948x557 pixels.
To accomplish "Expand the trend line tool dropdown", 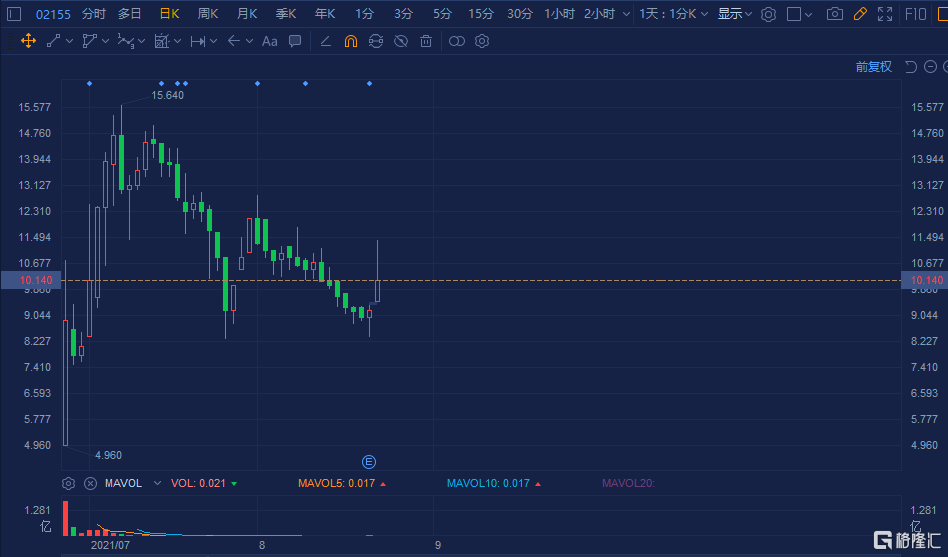I will pos(70,41).
